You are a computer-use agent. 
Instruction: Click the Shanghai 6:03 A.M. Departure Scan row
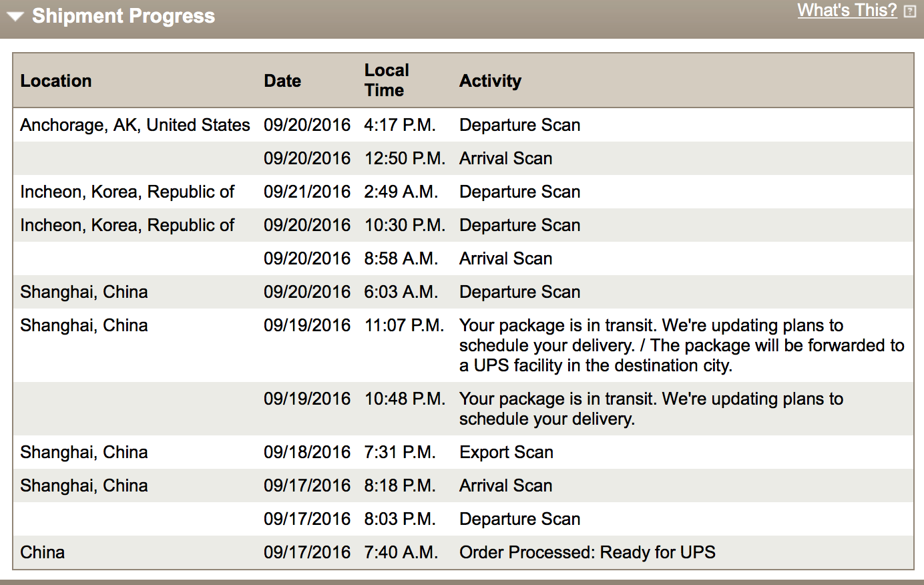(x=463, y=292)
